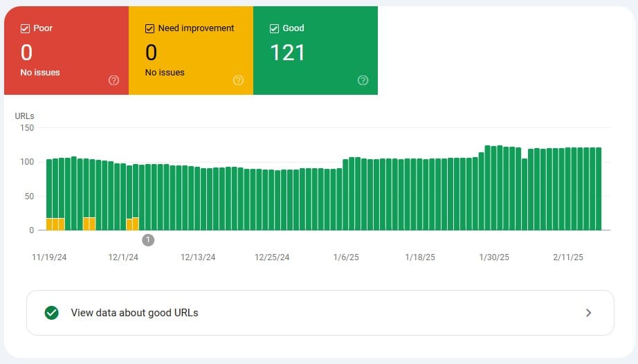Click the Need improvement card's 0 count
The width and height of the screenshot is (638, 364).
click(151, 53)
